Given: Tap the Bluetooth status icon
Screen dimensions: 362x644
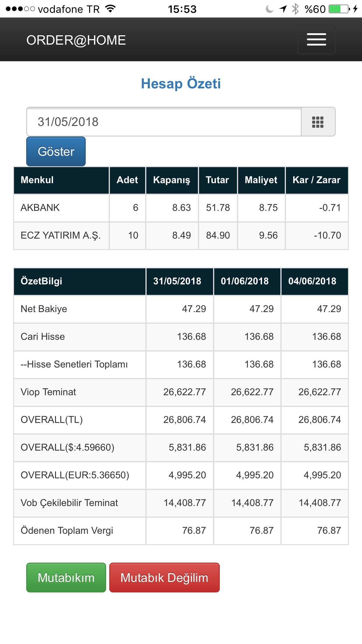Looking at the screenshot, I should tap(295, 9).
